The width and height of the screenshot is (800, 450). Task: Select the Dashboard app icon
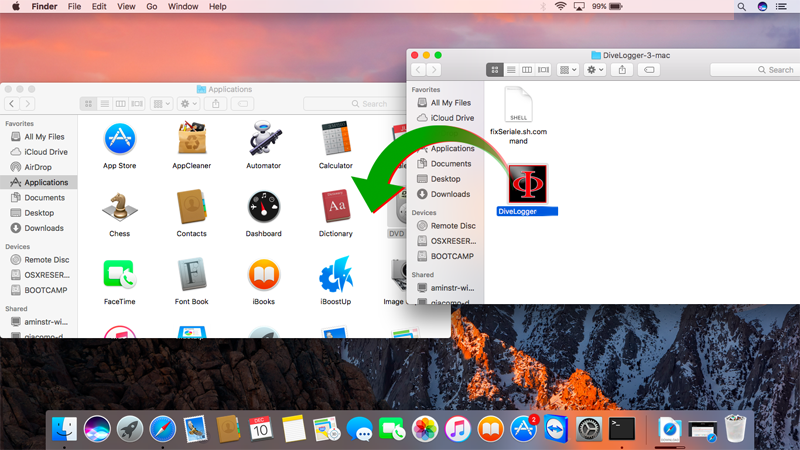263,207
